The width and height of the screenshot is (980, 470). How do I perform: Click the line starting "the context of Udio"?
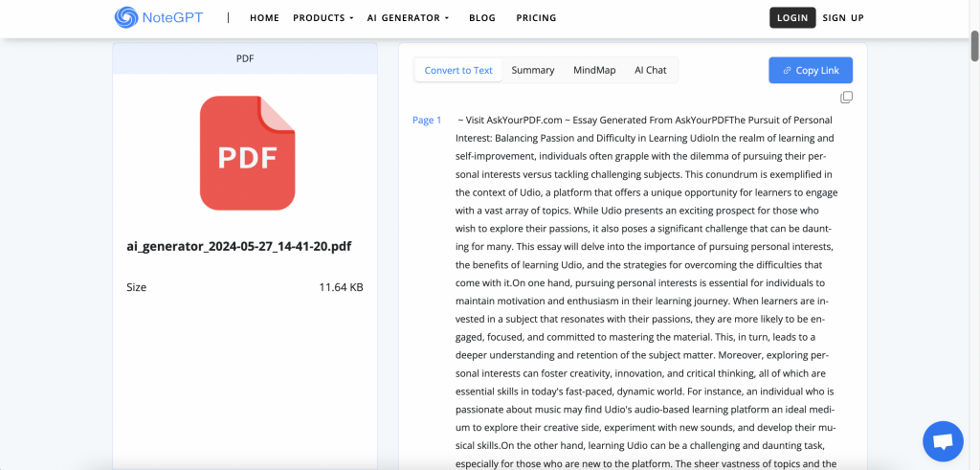(647, 192)
